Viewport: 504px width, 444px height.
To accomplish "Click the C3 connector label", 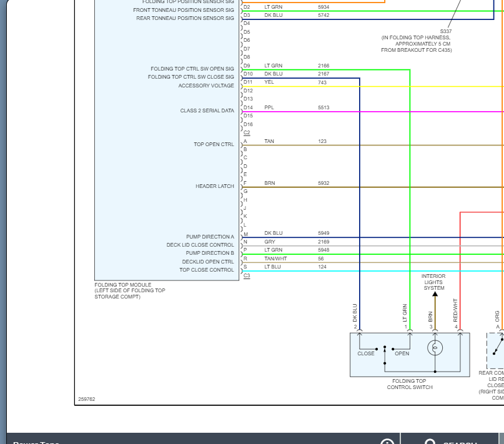I will [247, 275].
